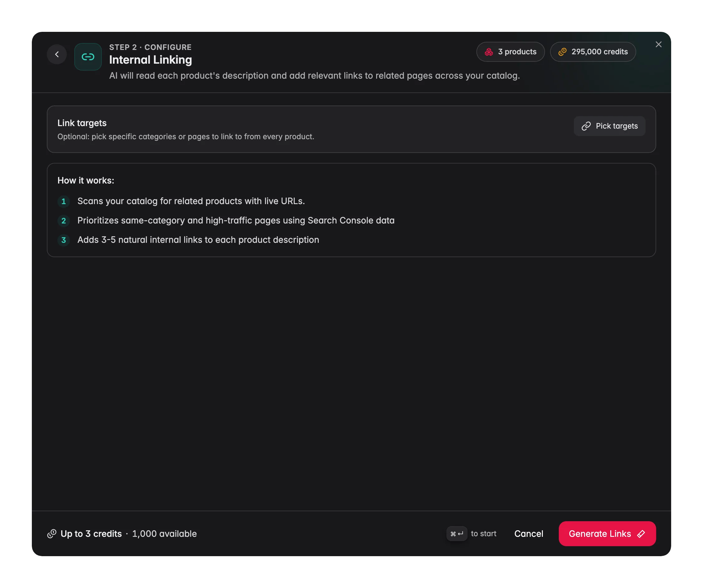Viewport: 703px width, 588px height.
Task: Click the 'AI will read each product's description' text
Action: tap(314, 76)
